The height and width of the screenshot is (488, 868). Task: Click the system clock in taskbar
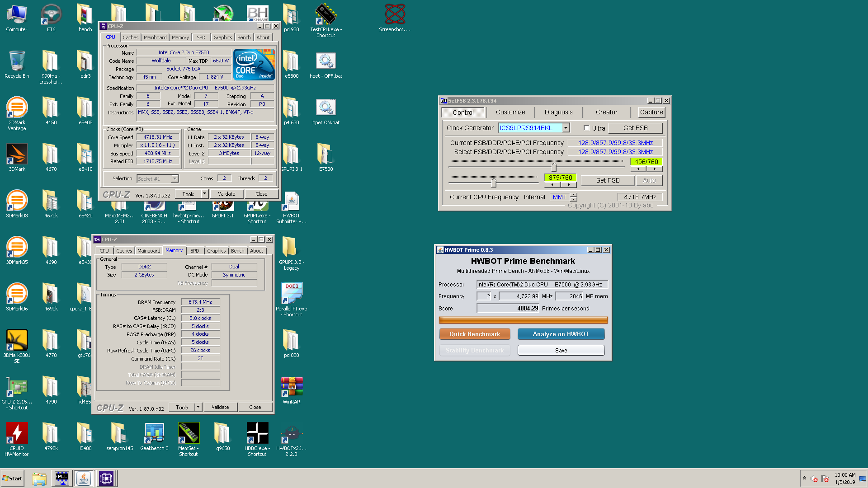coord(844,479)
